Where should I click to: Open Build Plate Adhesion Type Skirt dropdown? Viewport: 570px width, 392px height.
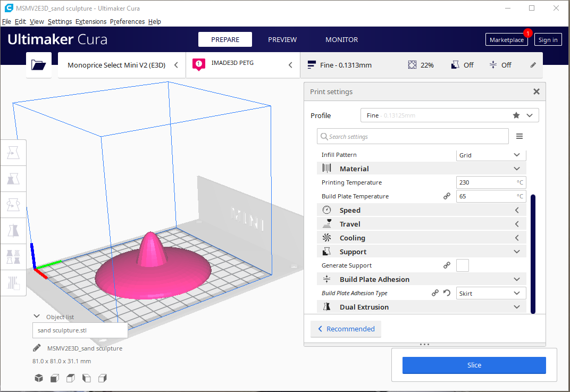pyautogui.click(x=491, y=294)
